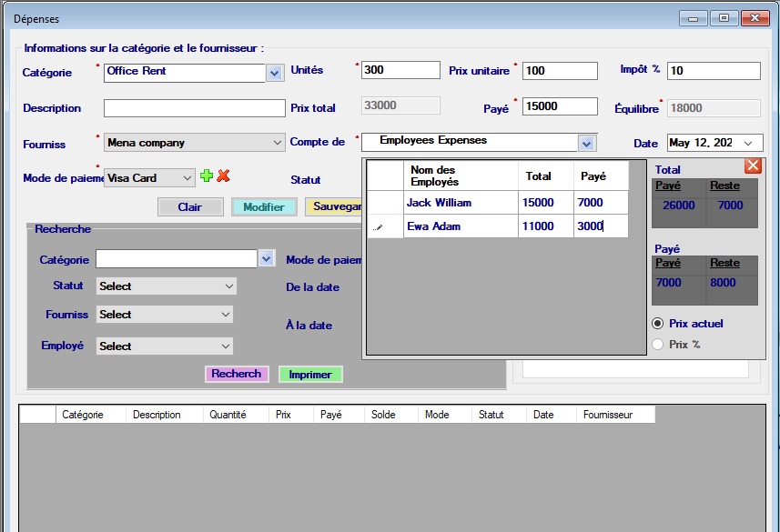
Task: Select the Prix % radio button
Action: tap(658, 345)
